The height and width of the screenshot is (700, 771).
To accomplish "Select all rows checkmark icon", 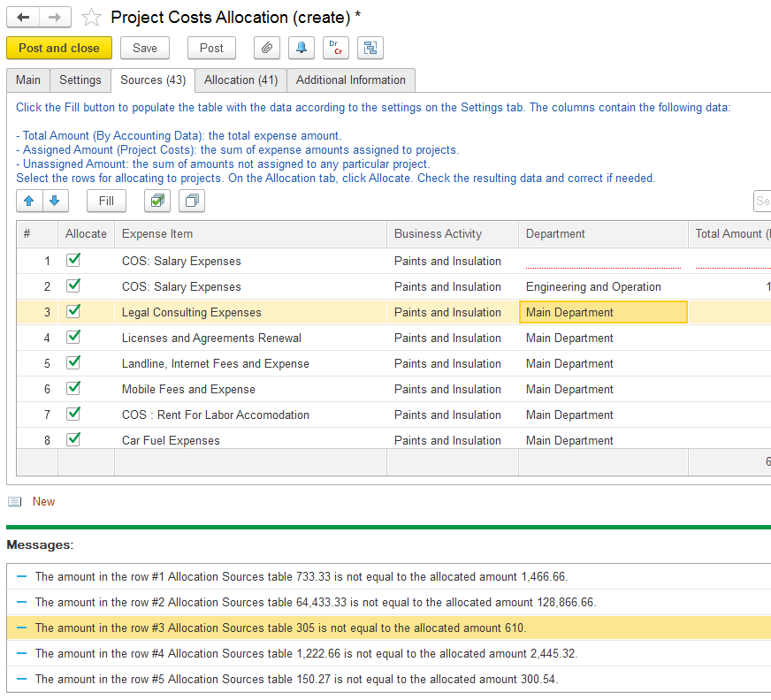I will pyautogui.click(x=157, y=201).
